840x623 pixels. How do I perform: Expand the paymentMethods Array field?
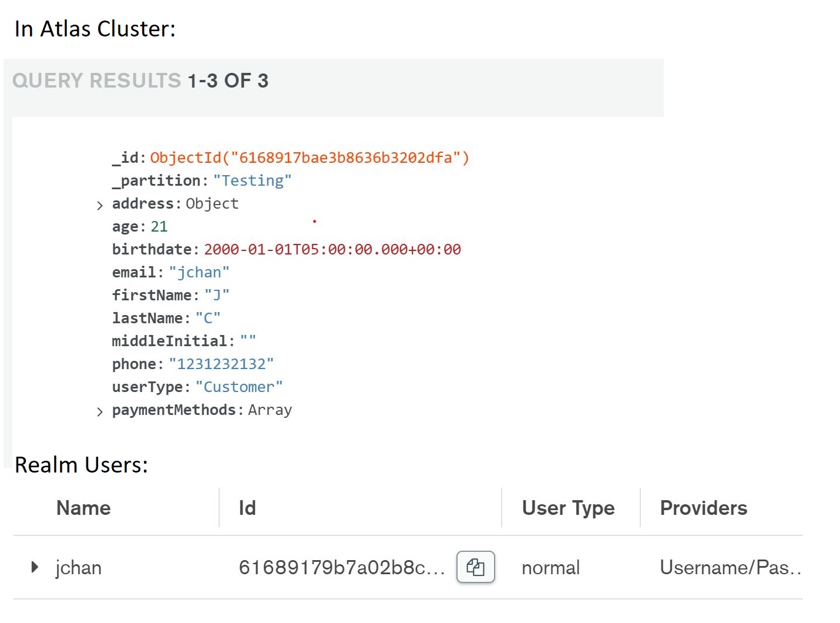100,411
